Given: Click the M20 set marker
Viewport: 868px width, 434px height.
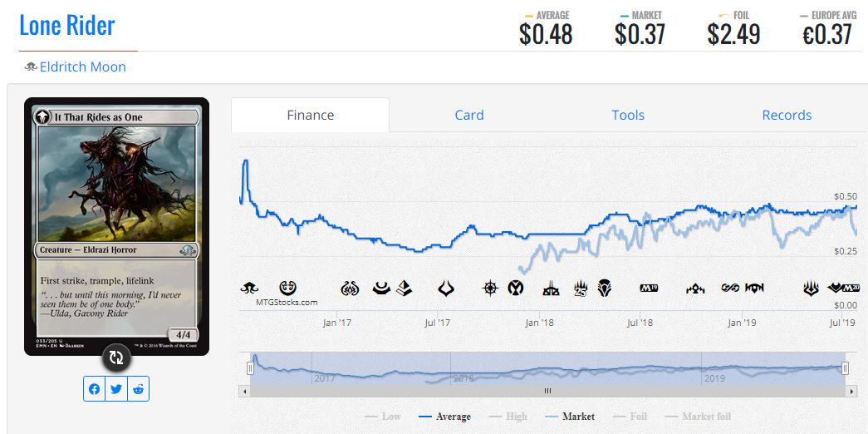Looking at the screenshot, I should pos(851,288).
